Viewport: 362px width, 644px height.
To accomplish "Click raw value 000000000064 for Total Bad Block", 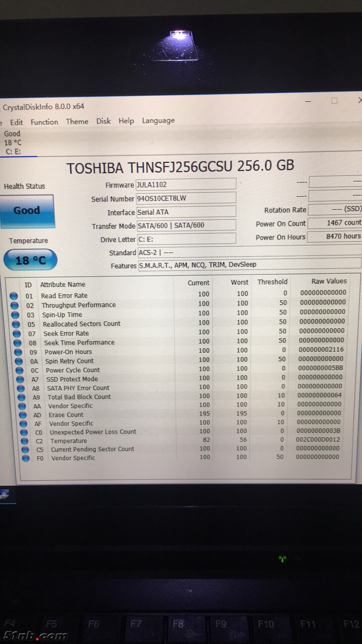I will point(319,395).
